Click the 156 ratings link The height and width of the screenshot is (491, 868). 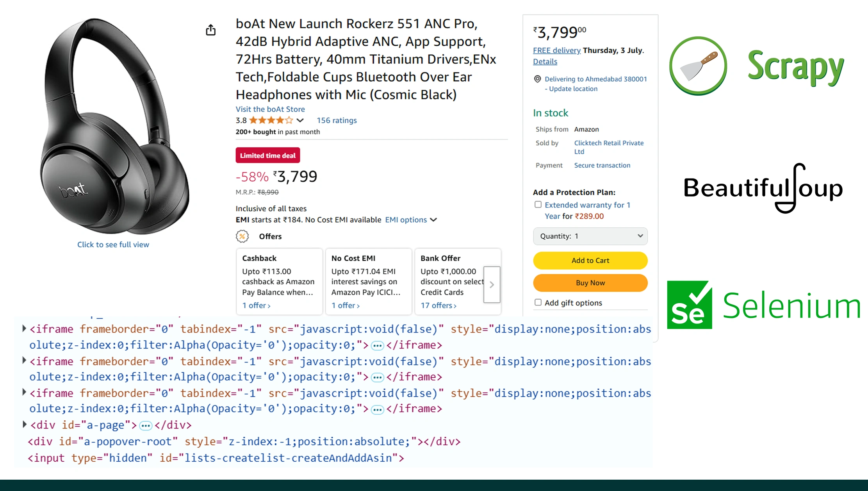[336, 120]
